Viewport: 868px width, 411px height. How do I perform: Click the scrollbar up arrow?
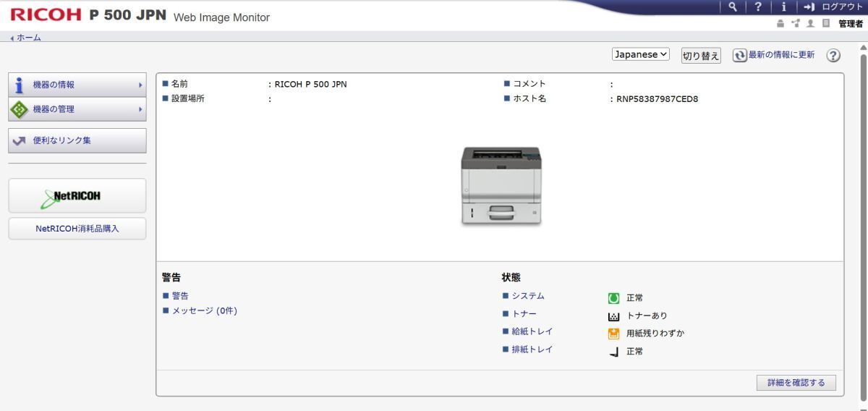tap(863, 48)
